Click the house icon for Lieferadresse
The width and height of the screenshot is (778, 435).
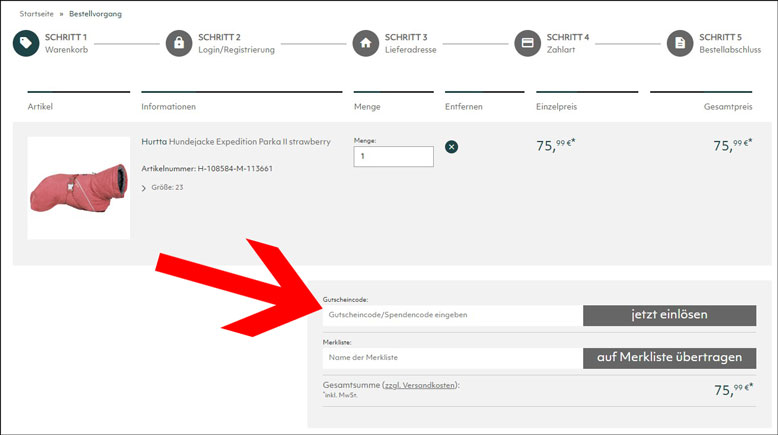point(365,44)
